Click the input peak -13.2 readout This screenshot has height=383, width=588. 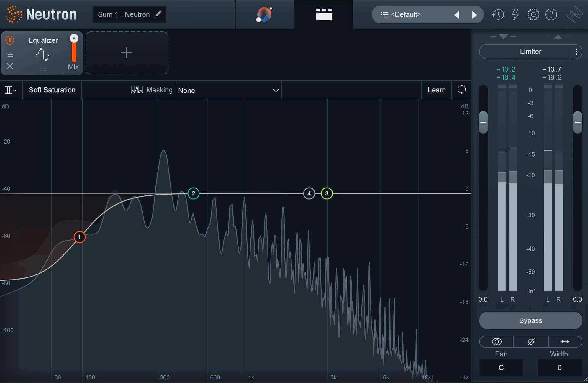506,69
